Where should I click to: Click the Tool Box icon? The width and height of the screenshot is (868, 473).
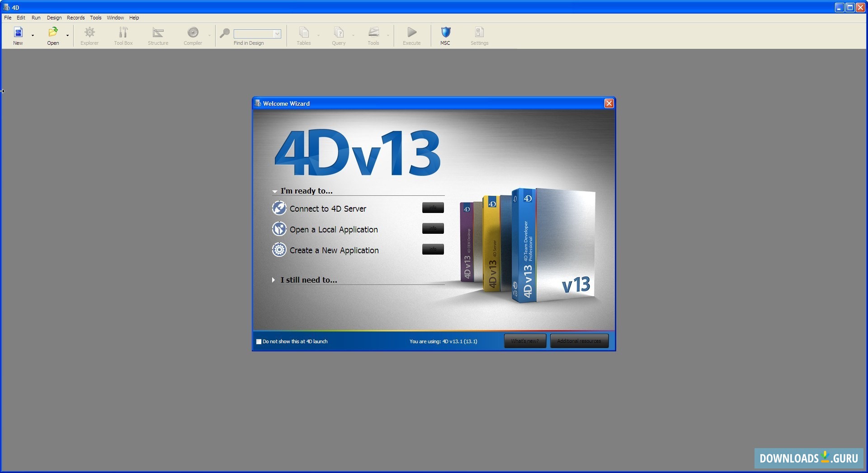[x=123, y=33]
